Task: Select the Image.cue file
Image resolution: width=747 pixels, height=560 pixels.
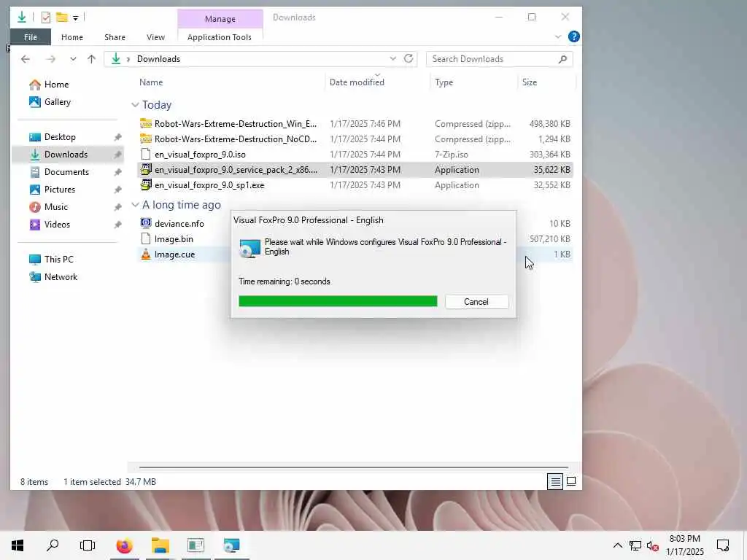Action: coord(174,254)
